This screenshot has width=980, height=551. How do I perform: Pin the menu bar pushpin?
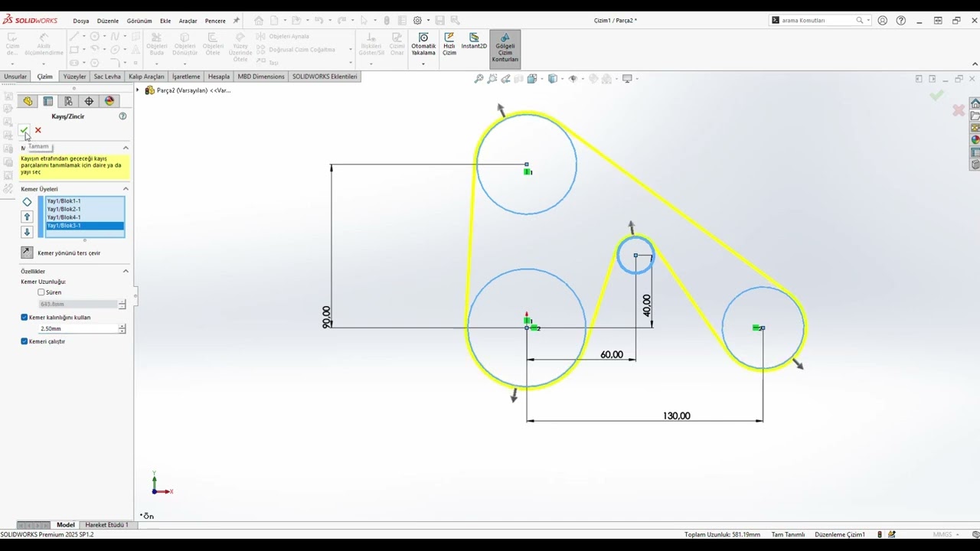point(236,21)
